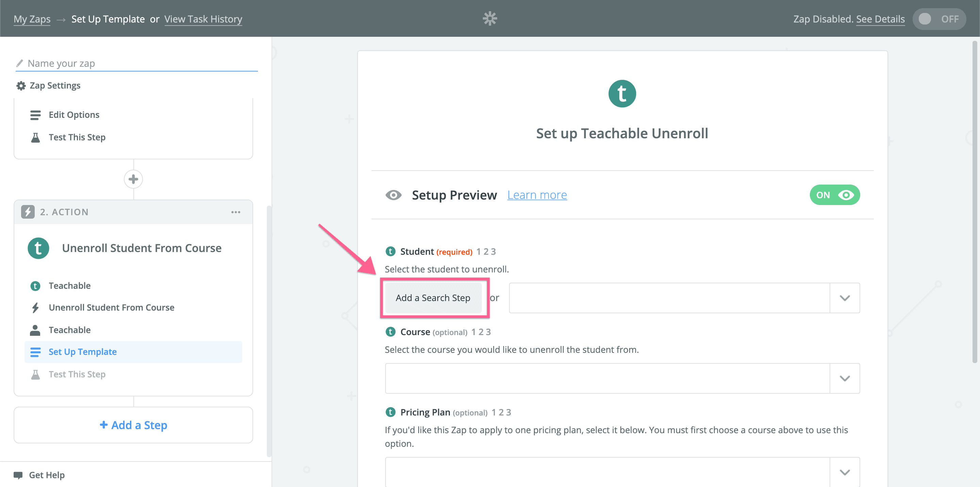Open the Action step ellipsis menu
This screenshot has height=487, width=980.
click(x=236, y=212)
